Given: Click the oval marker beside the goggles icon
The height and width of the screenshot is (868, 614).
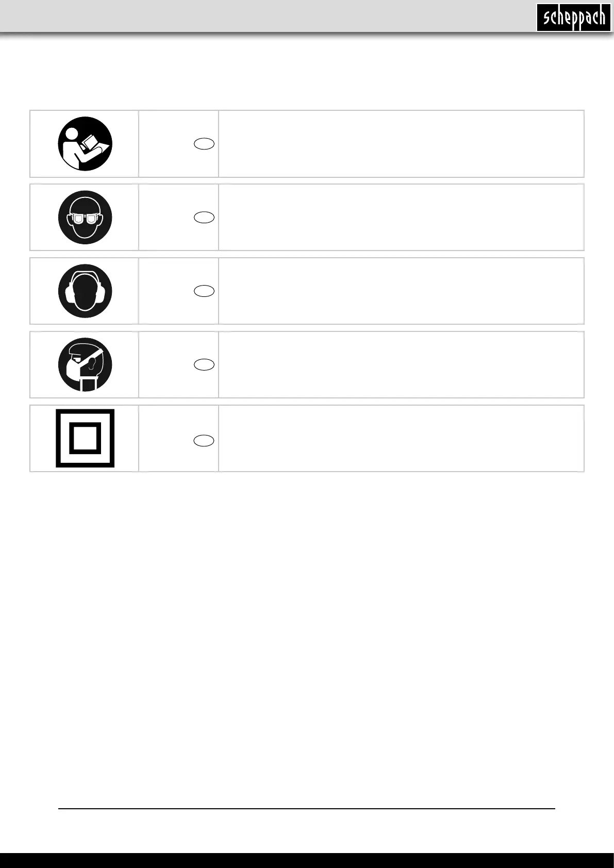Looking at the screenshot, I should click(x=204, y=218).
